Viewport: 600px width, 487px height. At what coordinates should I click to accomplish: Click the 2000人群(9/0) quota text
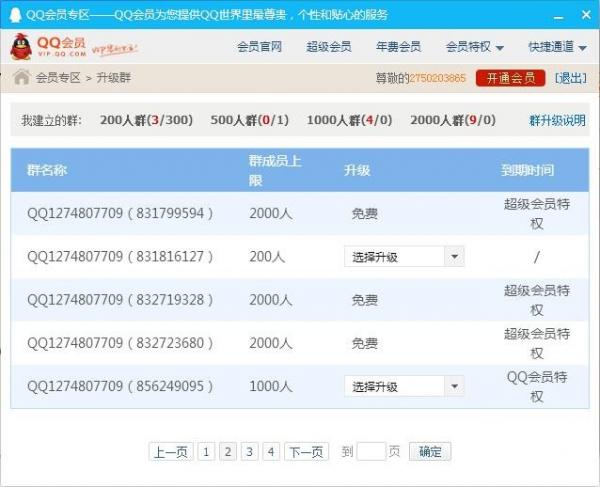pos(453,120)
